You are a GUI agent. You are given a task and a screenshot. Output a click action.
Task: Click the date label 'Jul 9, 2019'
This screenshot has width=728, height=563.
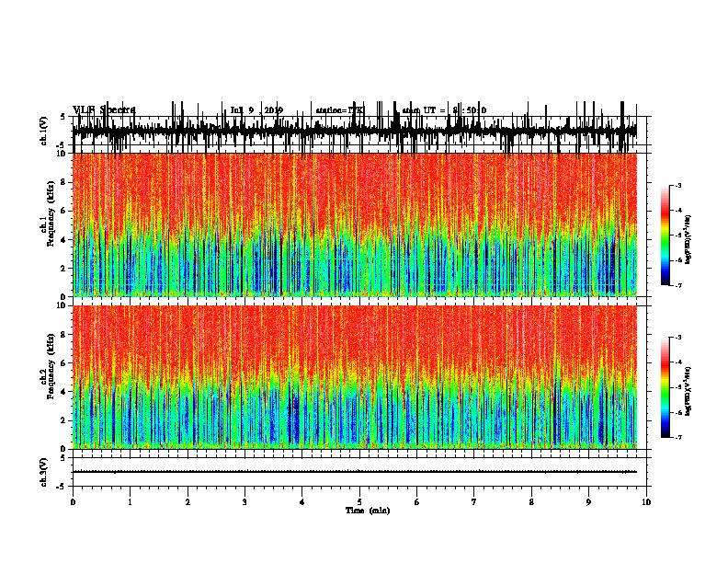256,110
